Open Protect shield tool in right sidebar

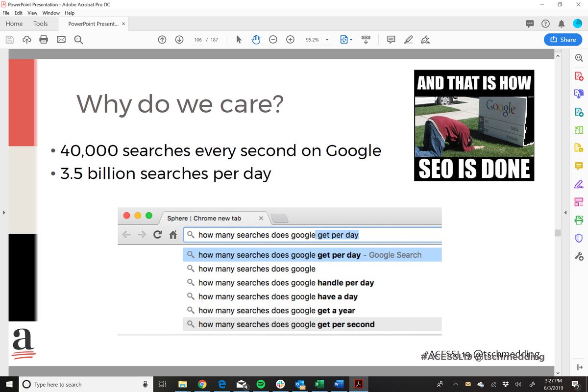pyautogui.click(x=579, y=238)
